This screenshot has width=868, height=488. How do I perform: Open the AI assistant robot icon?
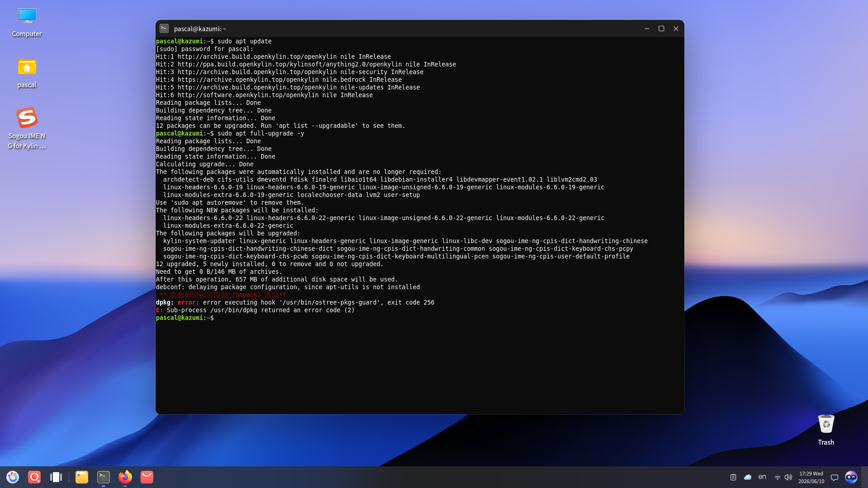(x=851, y=477)
